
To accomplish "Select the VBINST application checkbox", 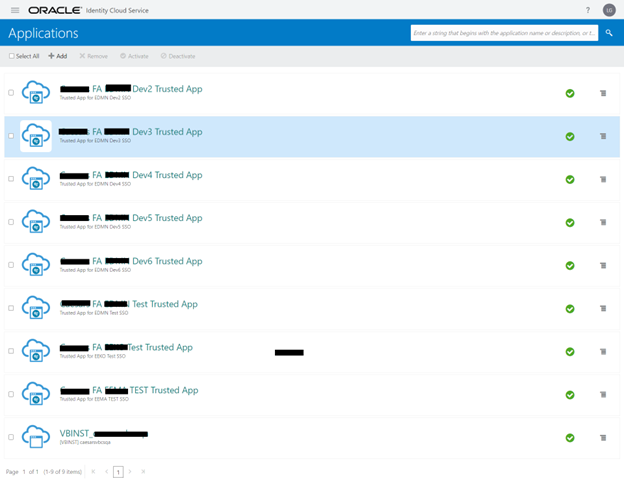I will point(12,437).
